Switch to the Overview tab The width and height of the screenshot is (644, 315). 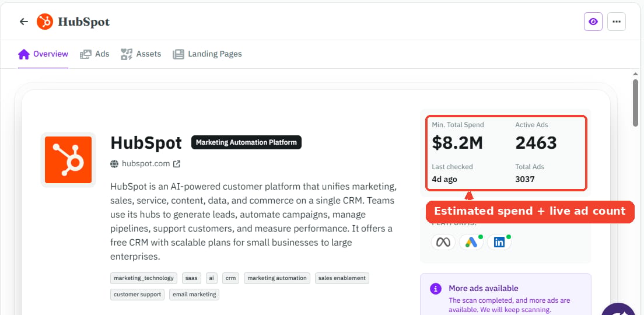43,54
